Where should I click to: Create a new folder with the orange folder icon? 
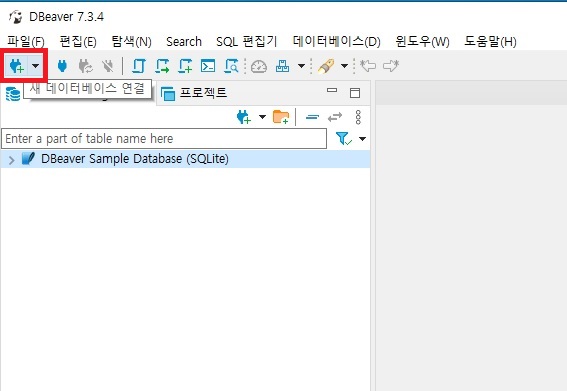[x=281, y=117]
